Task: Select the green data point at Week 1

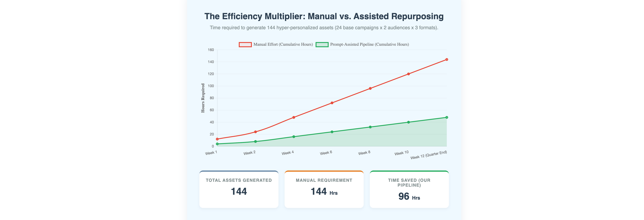Action: (217, 144)
